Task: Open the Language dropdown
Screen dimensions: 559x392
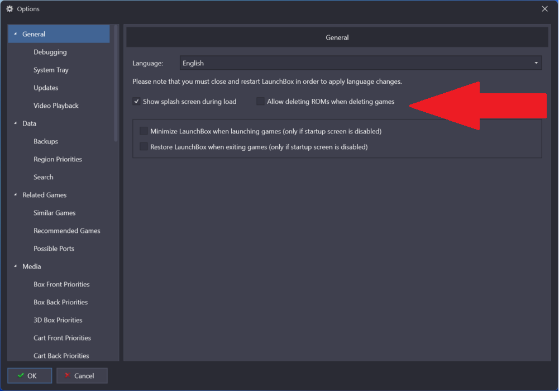Action: tap(361, 63)
